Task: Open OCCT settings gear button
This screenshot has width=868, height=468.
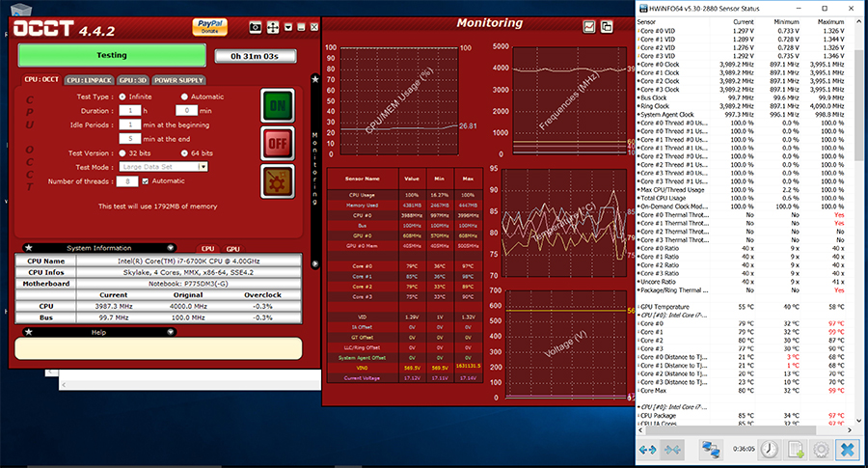Action: point(278,181)
